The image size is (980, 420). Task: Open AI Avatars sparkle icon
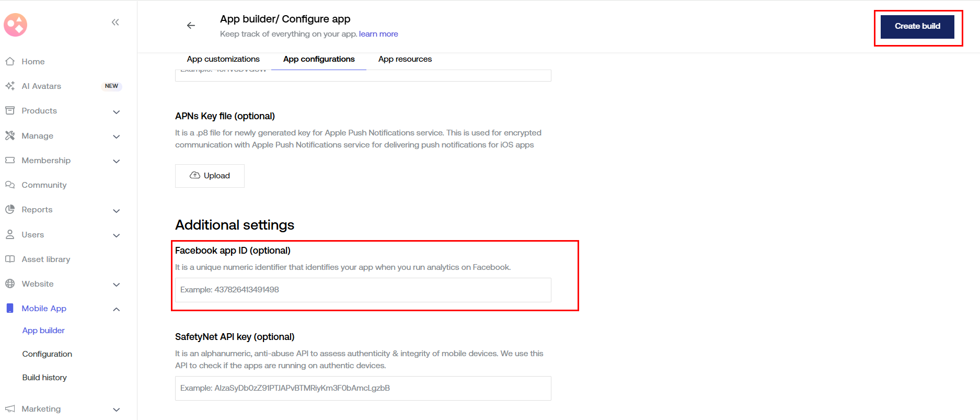[x=10, y=86]
